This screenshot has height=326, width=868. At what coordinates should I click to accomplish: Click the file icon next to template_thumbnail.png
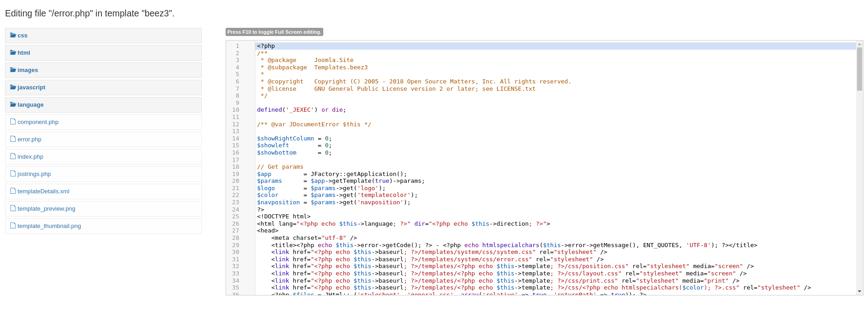(x=13, y=226)
